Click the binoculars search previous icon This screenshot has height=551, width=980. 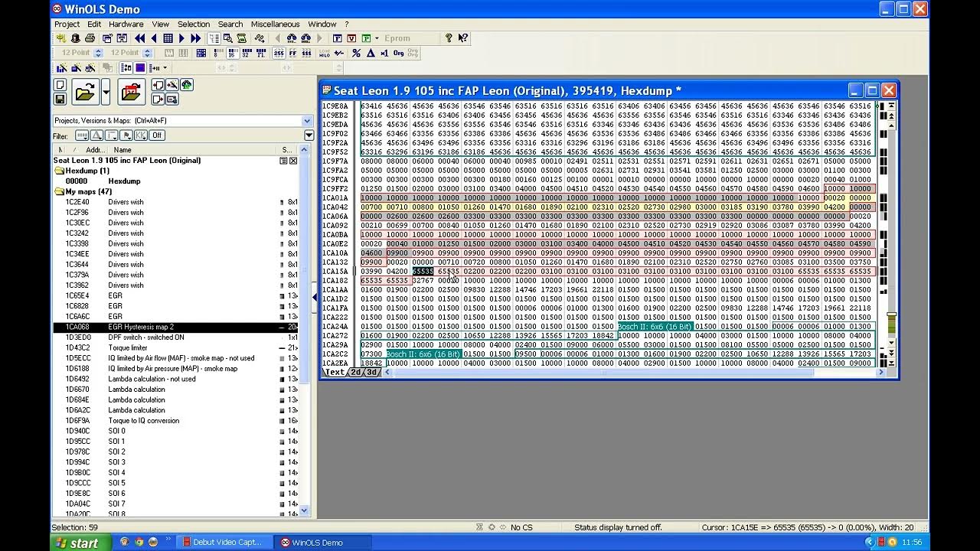[x=292, y=38]
